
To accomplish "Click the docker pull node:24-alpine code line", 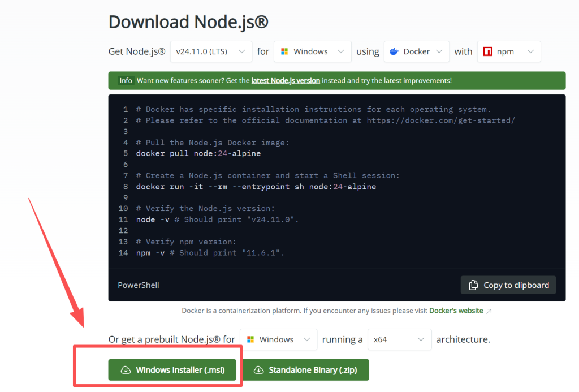I will click(198, 153).
